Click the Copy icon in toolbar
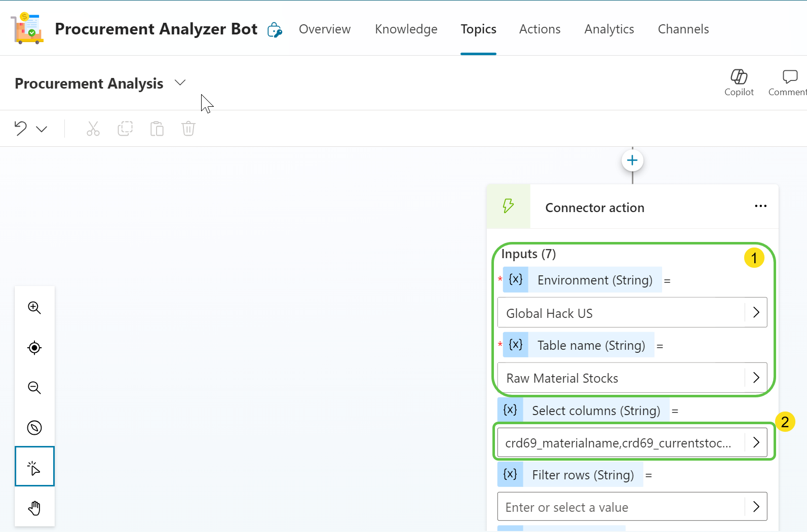This screenshot has width=807, height=532. [125, 129]
